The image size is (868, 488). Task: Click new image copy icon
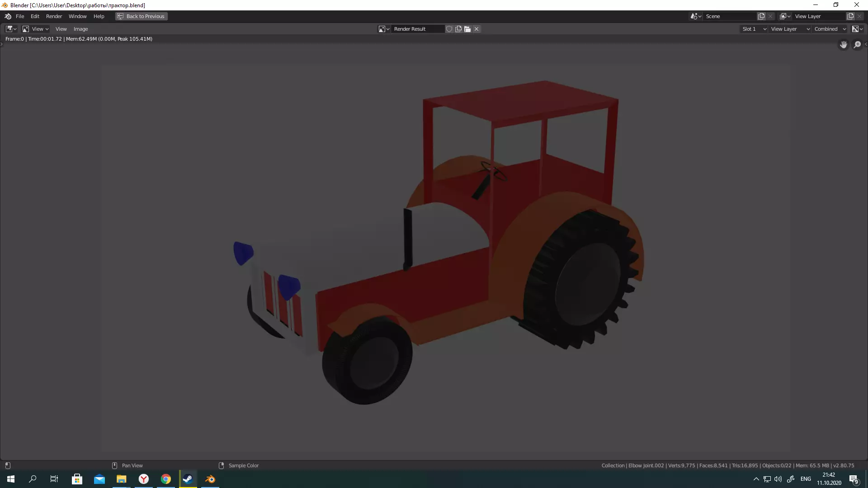tap(458, 29)
